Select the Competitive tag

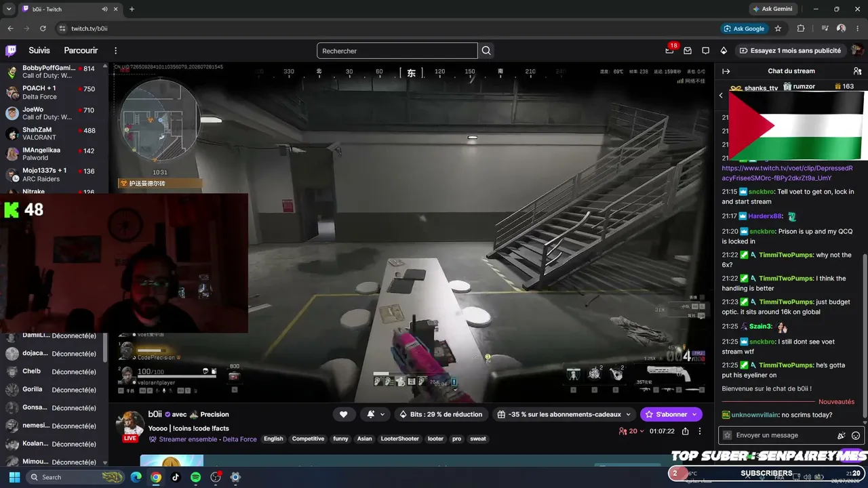click(308, 439)
